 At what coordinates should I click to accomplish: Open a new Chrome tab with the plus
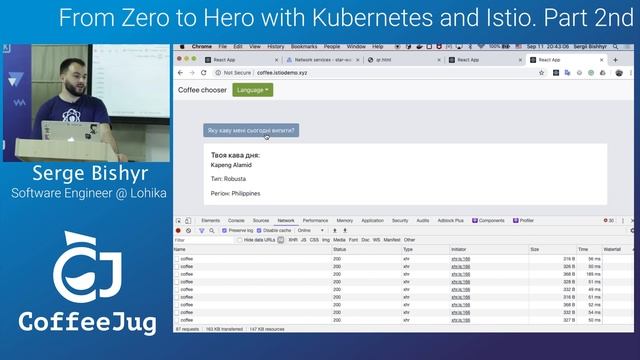click(x=615, y=60)
